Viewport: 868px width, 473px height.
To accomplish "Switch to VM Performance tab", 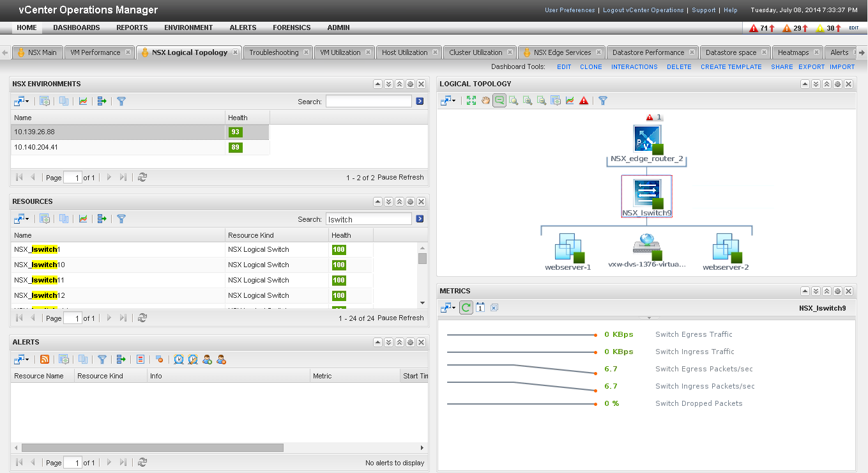I will pos(100,52).
